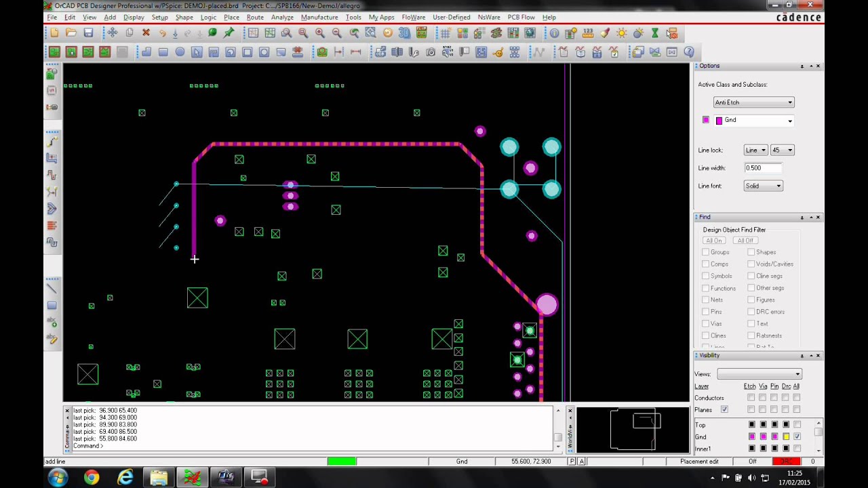Uncheck the Planes visibility checkbox
868x488 pixels.
coord(724,409)
